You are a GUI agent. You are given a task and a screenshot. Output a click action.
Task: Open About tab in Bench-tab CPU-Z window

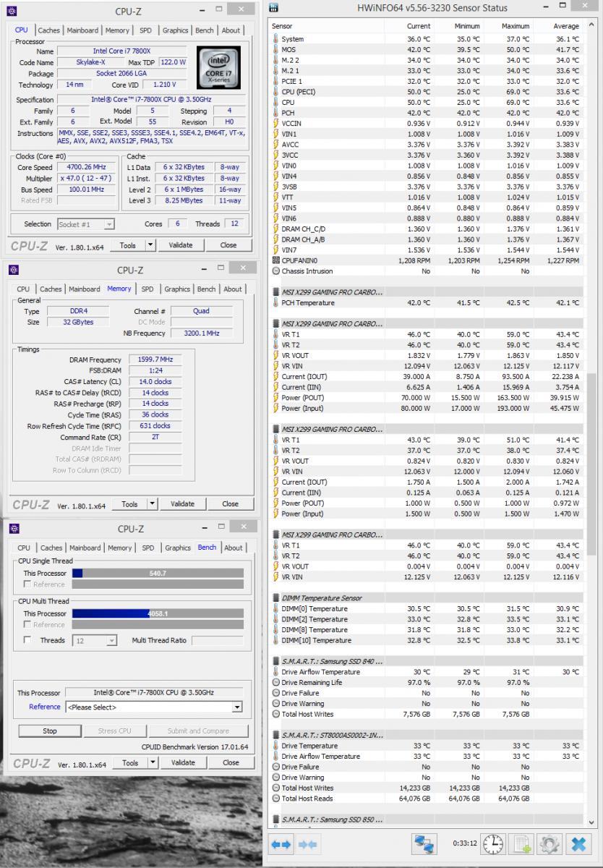(234, 548)
